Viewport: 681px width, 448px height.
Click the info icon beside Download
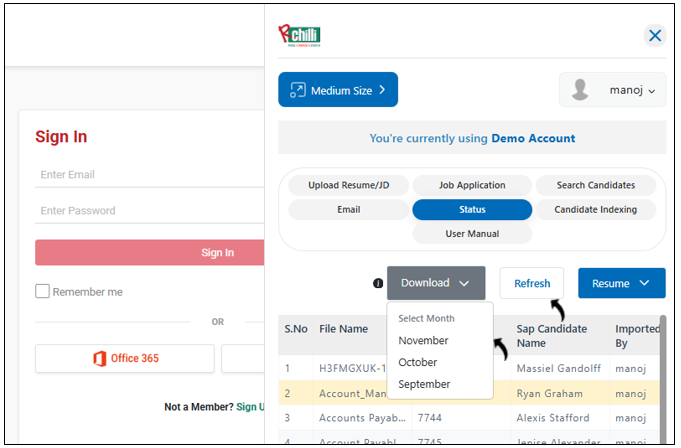coord(378,284)
